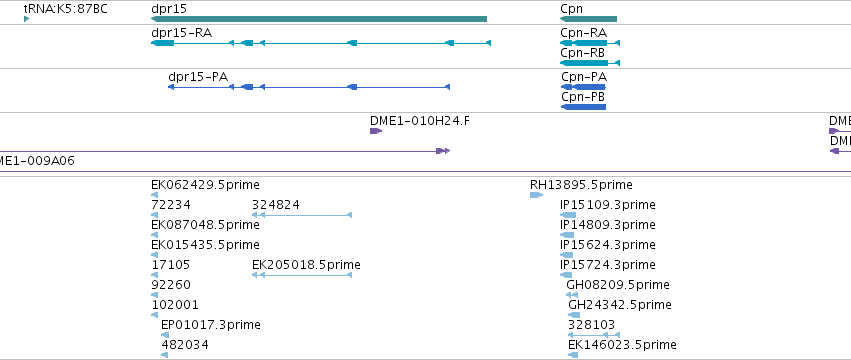
Task: Open the EK087048.5prime EST
Action: click(x=155, y=235)
